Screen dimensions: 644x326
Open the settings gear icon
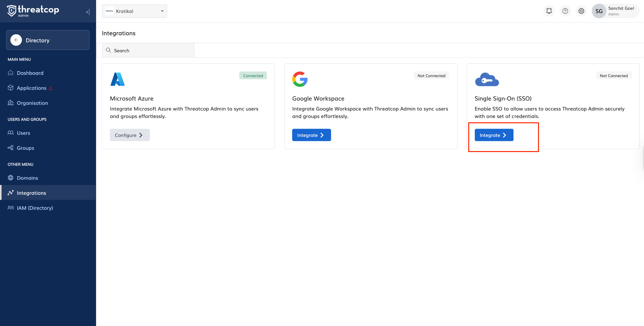point(581,11)
